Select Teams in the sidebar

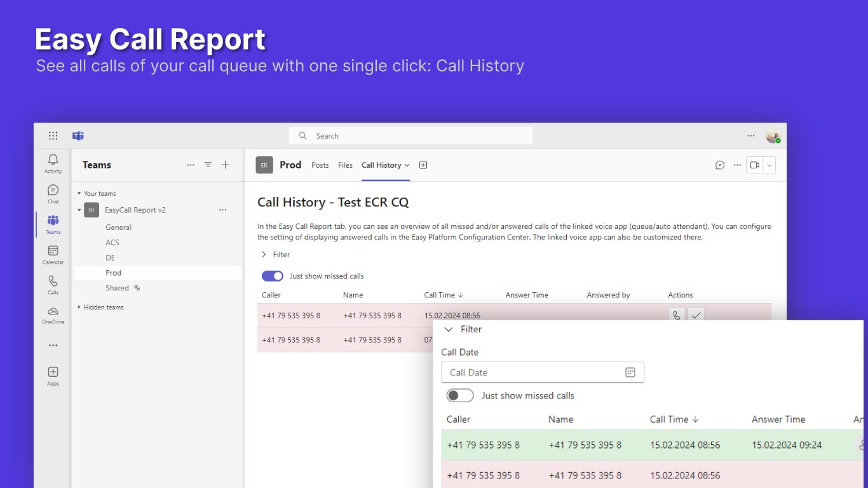coord(53,224)
